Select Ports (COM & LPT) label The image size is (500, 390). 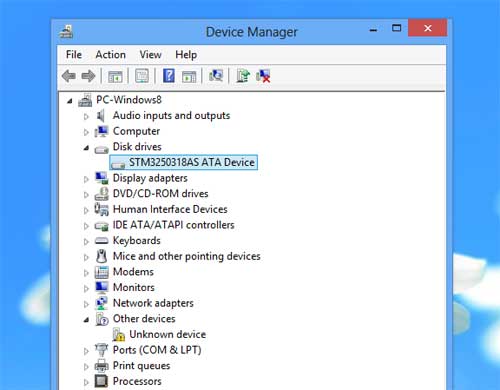157,350
